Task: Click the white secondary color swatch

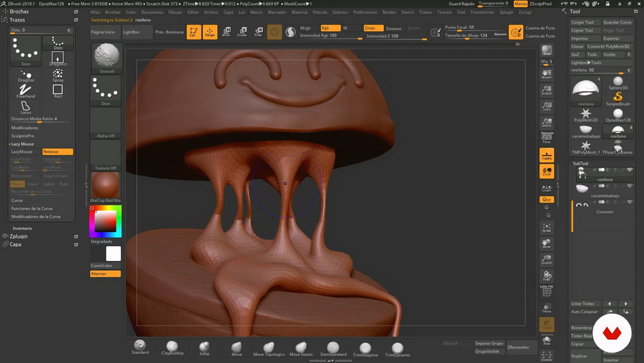Action: 113,253
